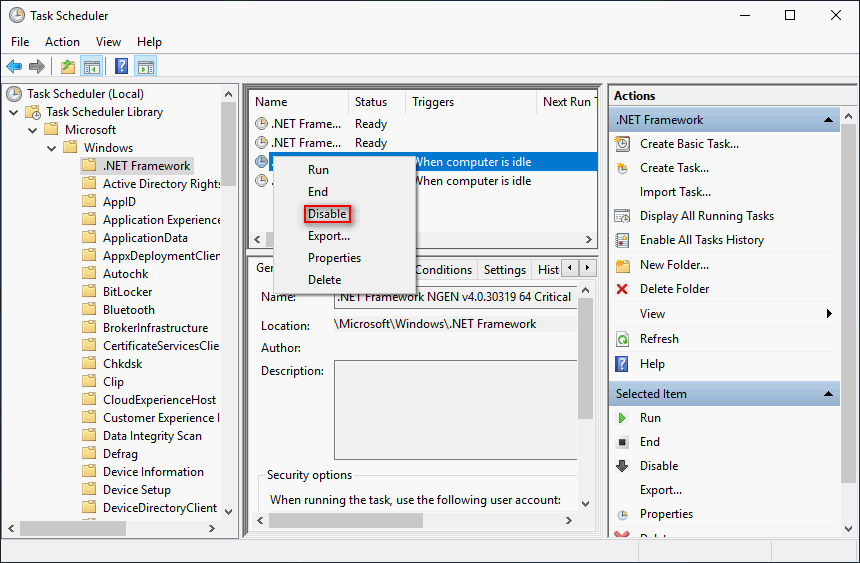This screenshot has height=563, width=860.
Task: Choose Disable from the context menu
Action: 327,214
